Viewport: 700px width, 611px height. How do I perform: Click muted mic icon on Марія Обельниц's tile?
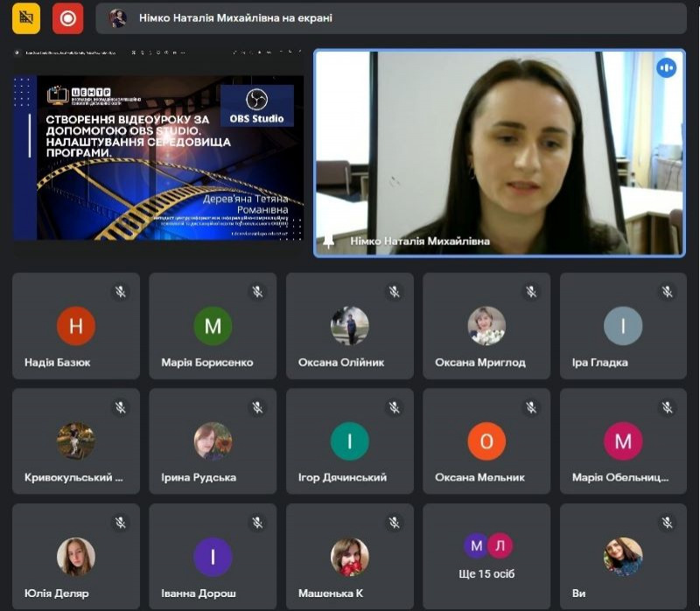[668, 407]
